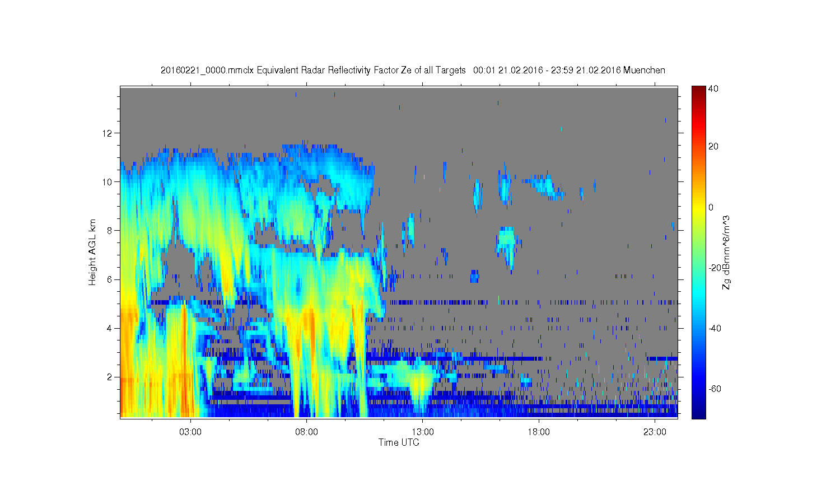Click the 23:00 time tick label
This screenshot has height=504, width=840.
coord(655,432)
